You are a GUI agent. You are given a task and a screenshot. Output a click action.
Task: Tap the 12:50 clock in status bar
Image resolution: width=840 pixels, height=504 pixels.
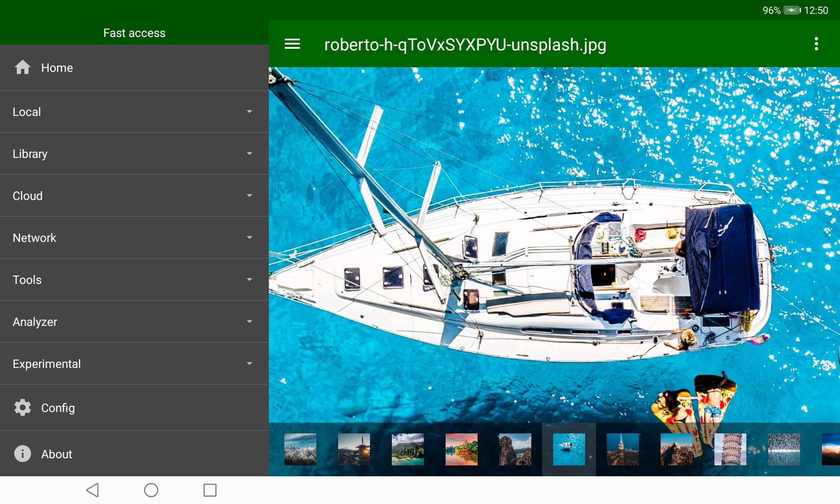pos(816,10)
